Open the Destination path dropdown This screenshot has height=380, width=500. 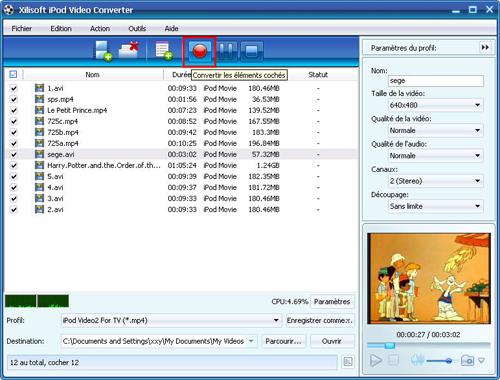pos(251,341)
